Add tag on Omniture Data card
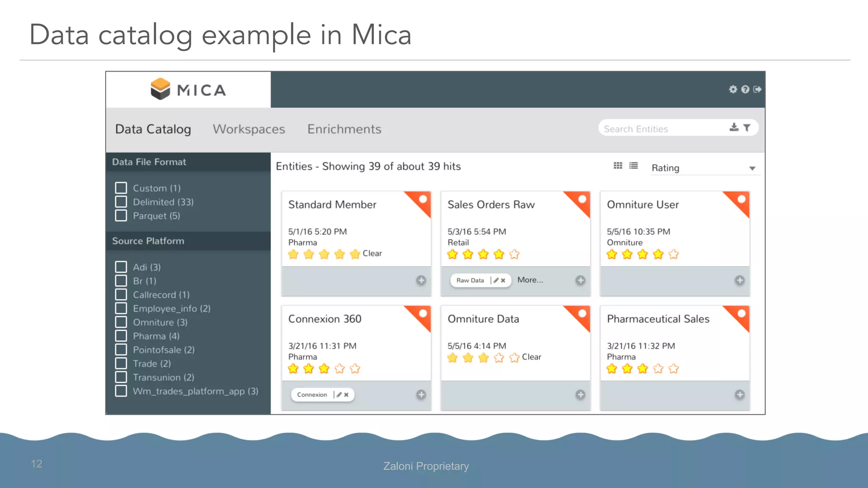 580,395
